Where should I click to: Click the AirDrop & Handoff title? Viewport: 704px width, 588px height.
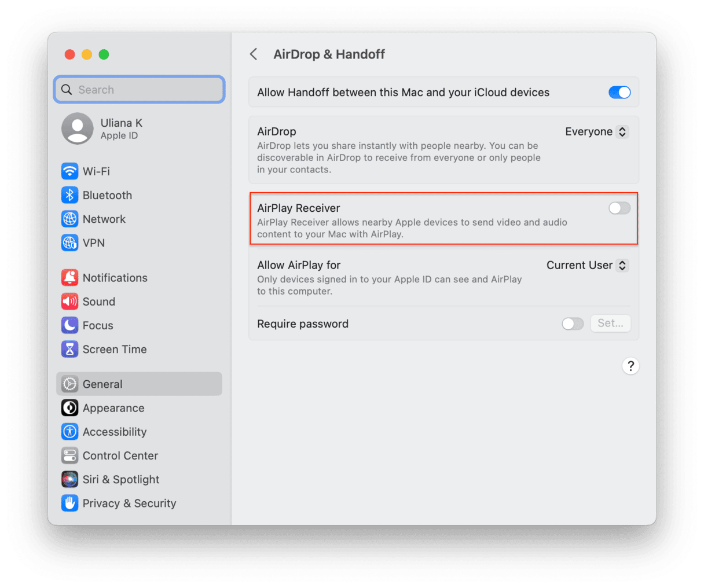[329, 54]
